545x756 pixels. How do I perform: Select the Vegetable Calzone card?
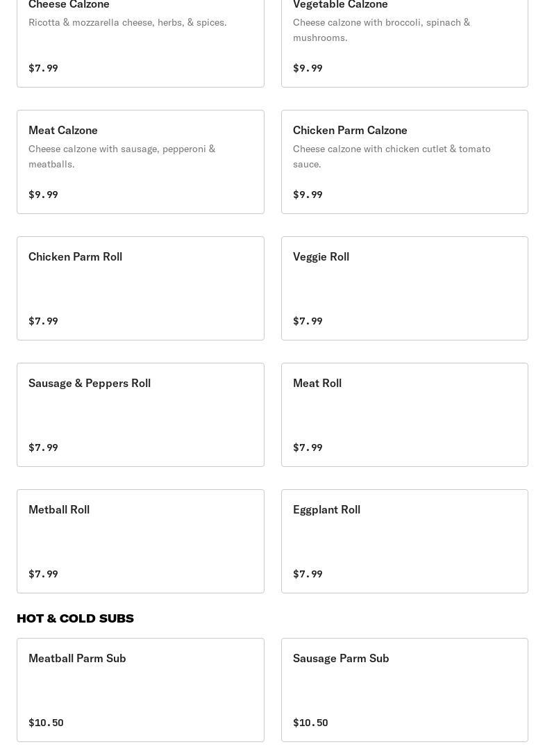point(404,49)
